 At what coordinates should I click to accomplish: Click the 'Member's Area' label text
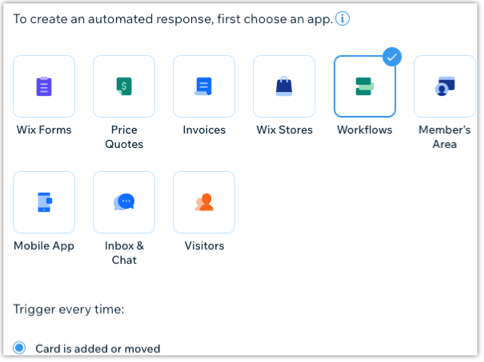click(445, 137)
